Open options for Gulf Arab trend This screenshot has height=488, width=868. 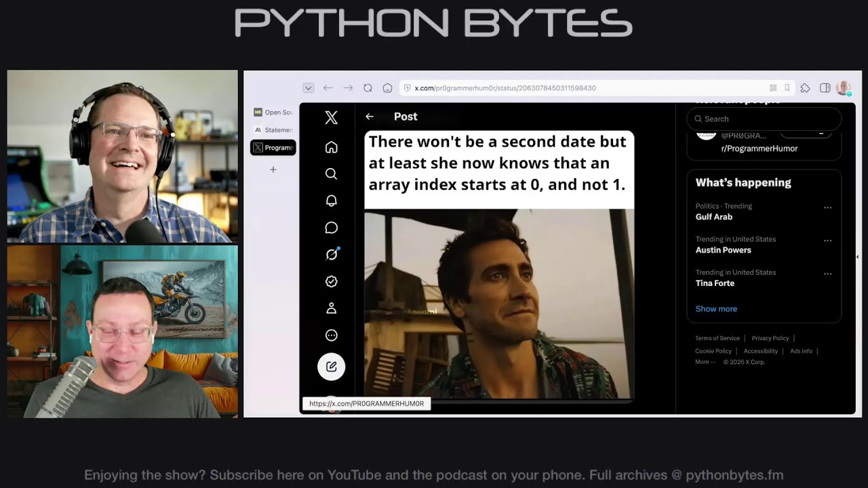tap(827, 207)
